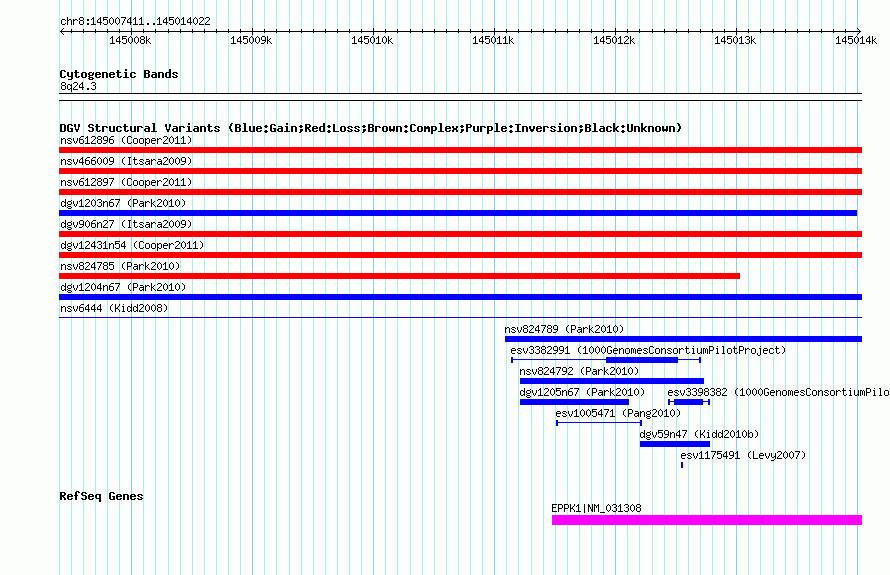Image resolution: width=890 pixels, height=575 pixels.
Task: Select the dgv1204n67 (Park2010) label
Action: coord(123,287)
